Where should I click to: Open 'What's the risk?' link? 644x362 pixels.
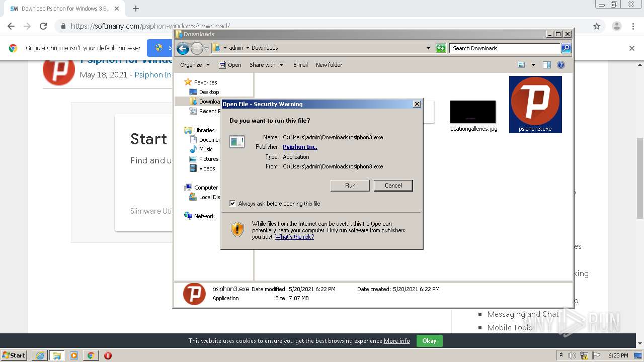[x=294, y=237]
